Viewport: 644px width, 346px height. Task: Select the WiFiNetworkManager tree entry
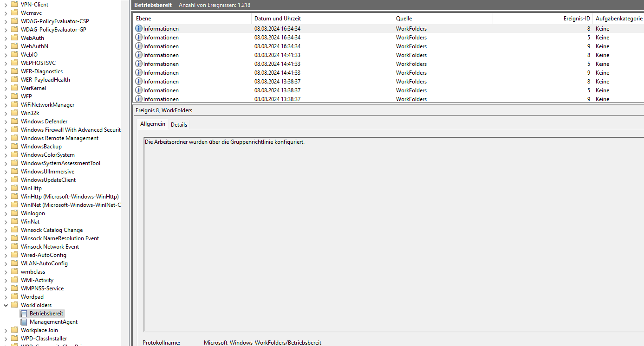coord(47,105)
